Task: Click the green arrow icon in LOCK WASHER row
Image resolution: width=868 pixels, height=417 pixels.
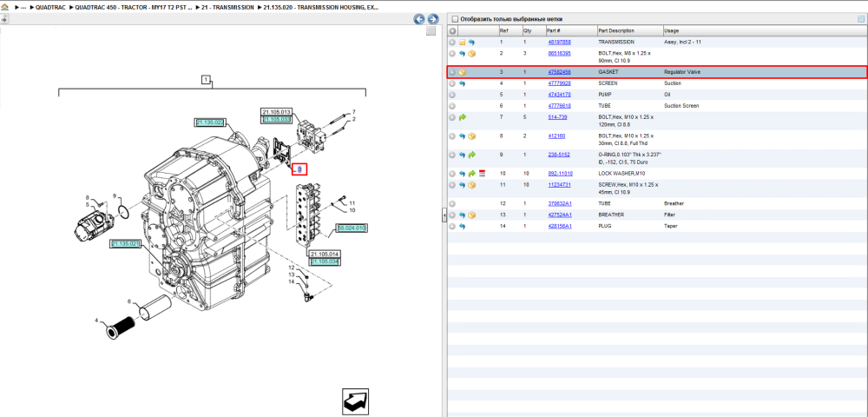Action: coord(471,174)
